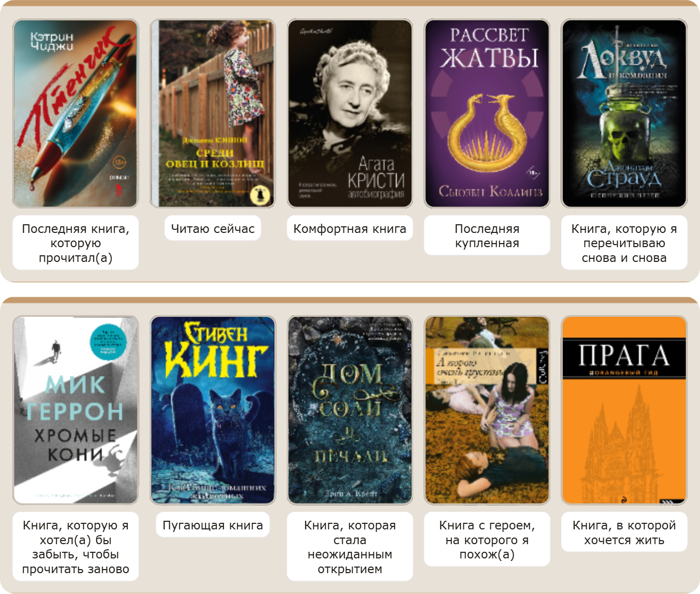This screenshot has width=700, height=594.
Task: Open the Агата Кристи autobiography cover
Action: click(350, 113)
